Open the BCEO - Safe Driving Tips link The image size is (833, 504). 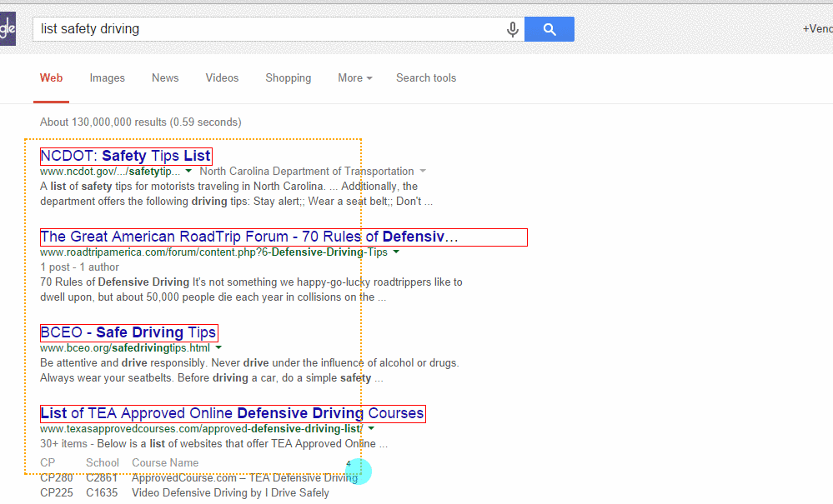pyautogui.click(x=128, y=332)
